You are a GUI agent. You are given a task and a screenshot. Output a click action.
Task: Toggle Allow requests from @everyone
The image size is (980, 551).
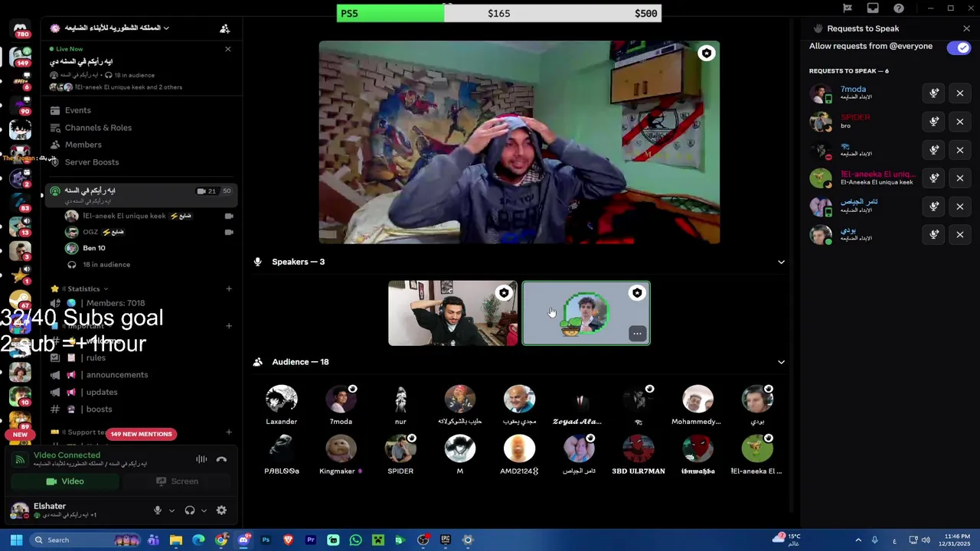[x=958, y=47]
